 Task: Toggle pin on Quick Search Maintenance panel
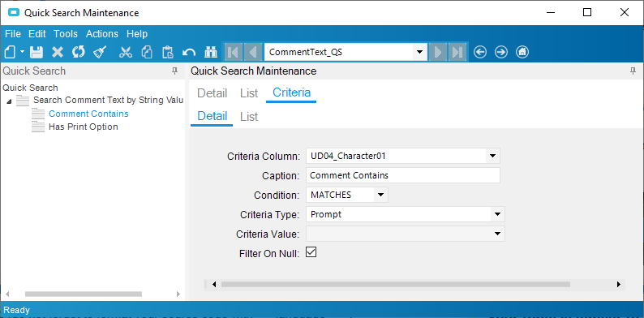(x=633, y=71)
